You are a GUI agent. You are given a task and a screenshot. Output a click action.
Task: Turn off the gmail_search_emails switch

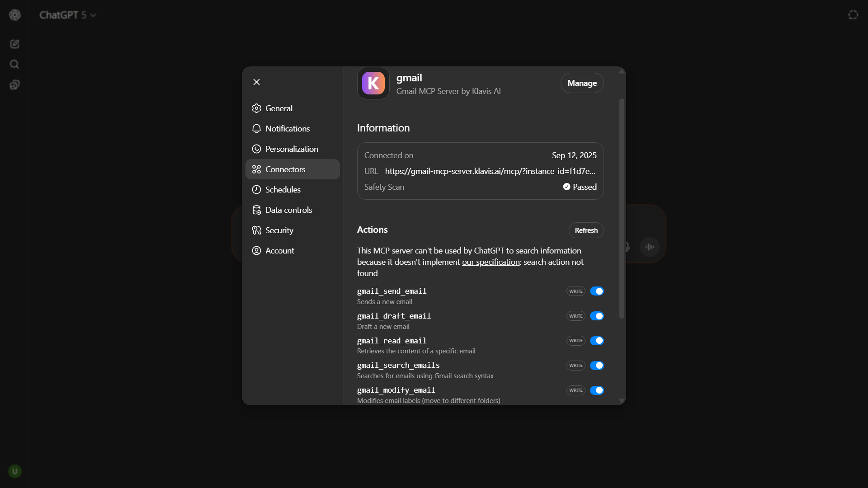click(597, 366)
